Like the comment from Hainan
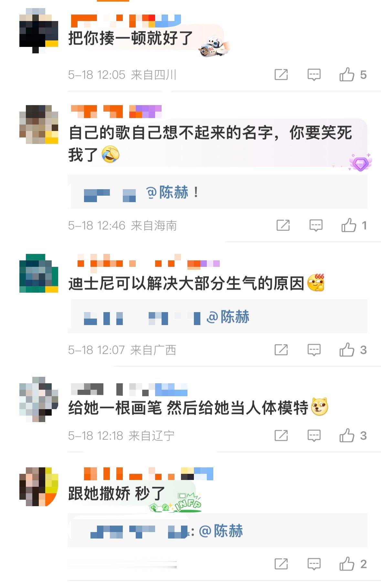Image resolution: width=381 pixels, height=588 pixels. coord(354,225)
